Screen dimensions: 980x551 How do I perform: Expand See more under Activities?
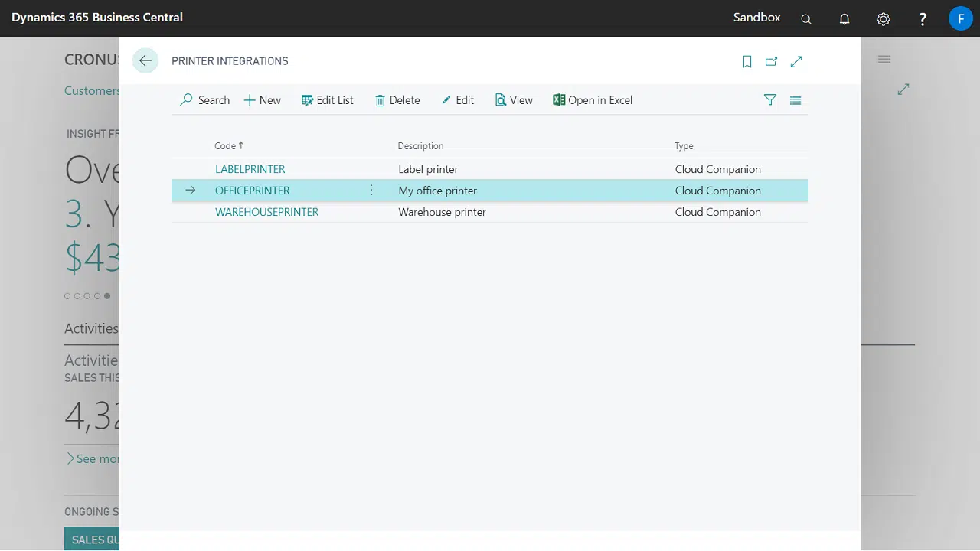tap(92, 458)
